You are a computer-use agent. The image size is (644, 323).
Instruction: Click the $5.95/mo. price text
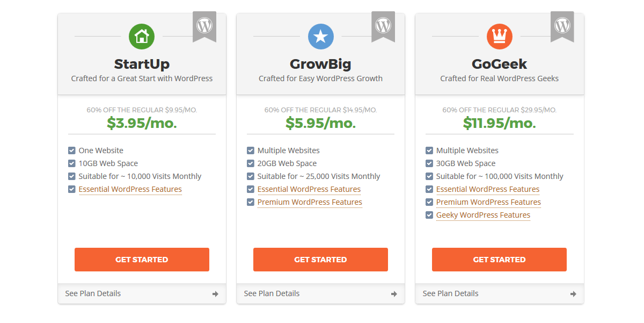320,123
